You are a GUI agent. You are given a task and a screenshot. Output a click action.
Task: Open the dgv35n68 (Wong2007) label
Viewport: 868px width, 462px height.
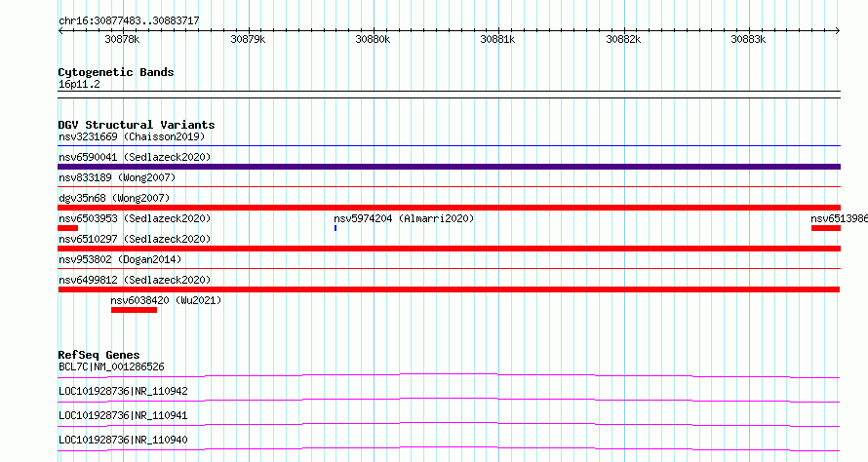[114, 198]
